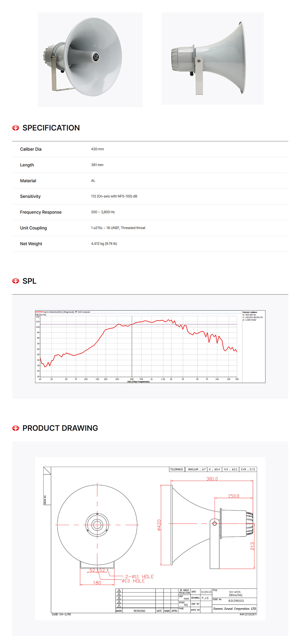298x644 pixels.
Task: Open the front-angle horn speaker photo
Action: click(90, 60)
